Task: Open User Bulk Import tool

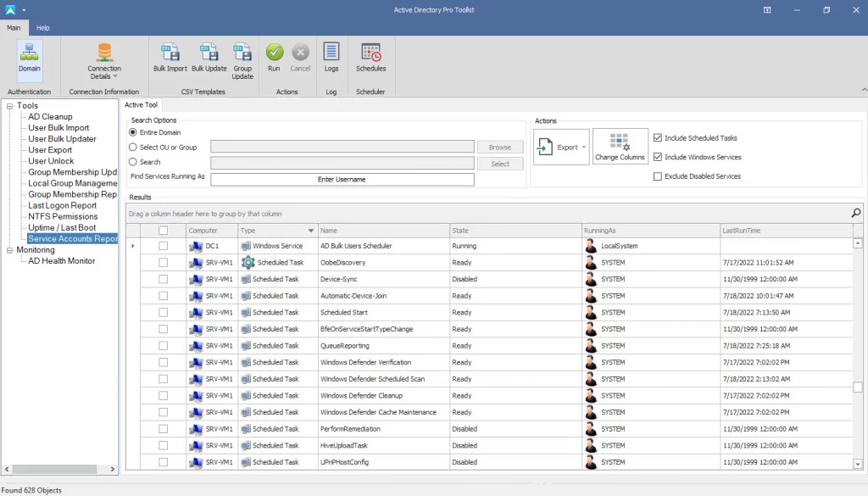Action: (58, 128)
